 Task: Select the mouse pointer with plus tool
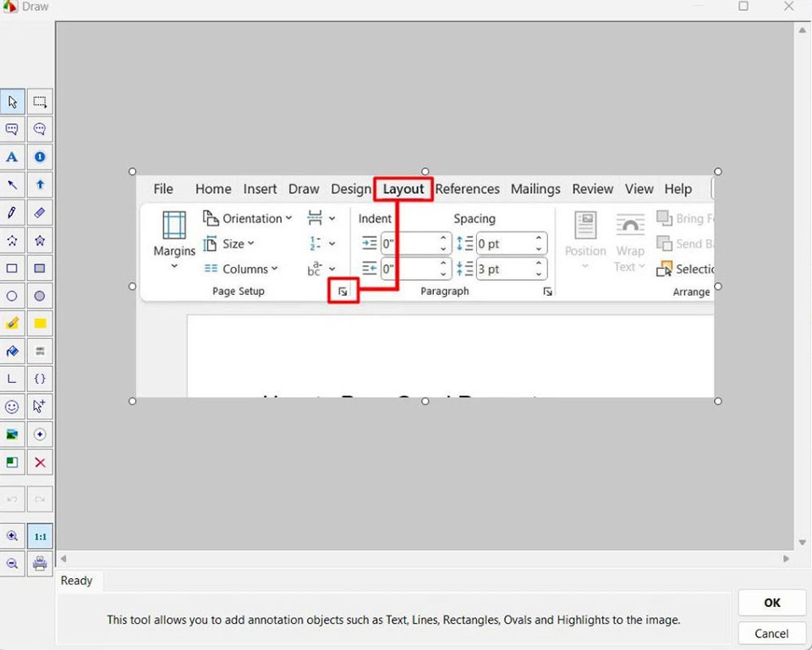click(40, 407)
